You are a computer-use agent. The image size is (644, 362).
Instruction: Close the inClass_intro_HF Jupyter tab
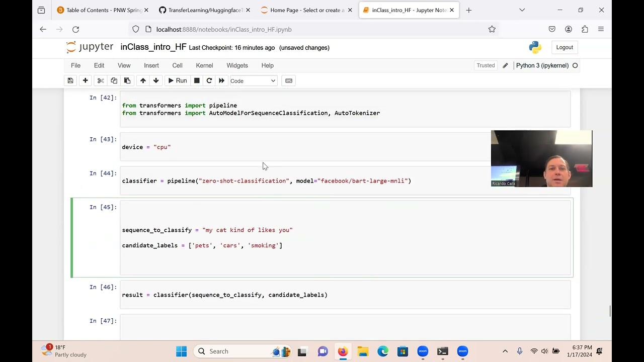click(x=452, y=10)
